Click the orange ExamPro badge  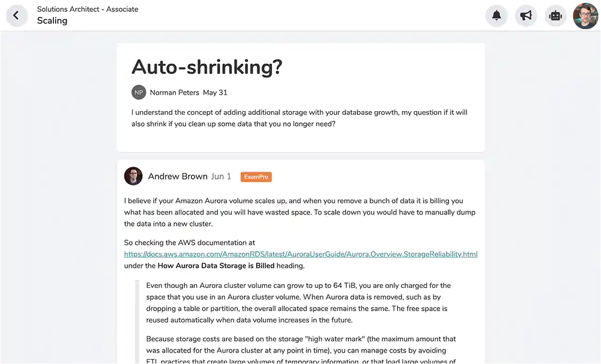pos(256,177)
